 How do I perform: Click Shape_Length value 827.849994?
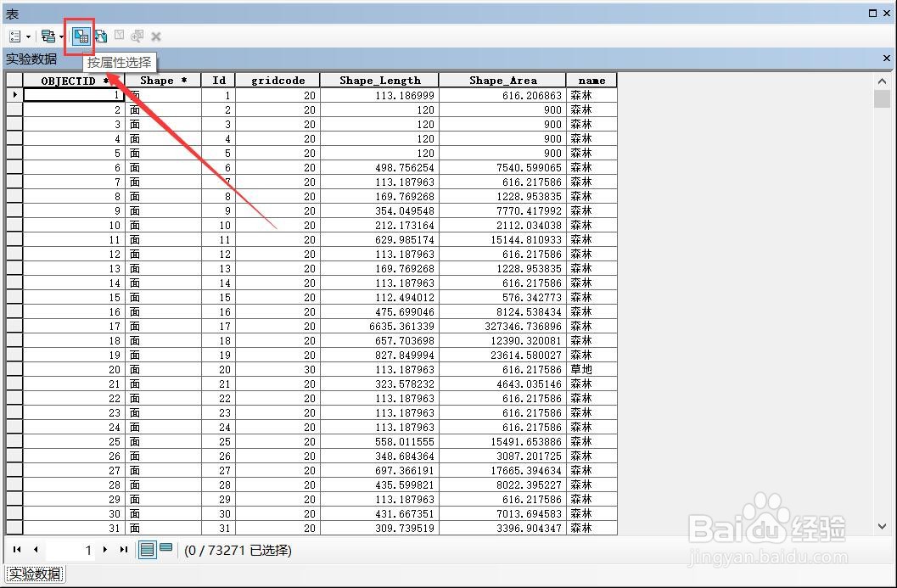click(x=380, y=356)
